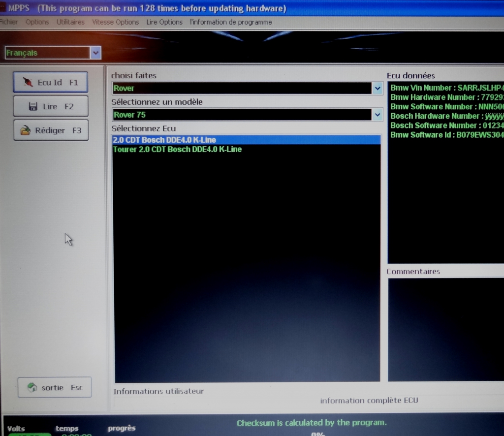Image resolution: width=504 pixels, height=436 pixels.
Task: Click the Lire floppy disk icon
Action: pos(33,106)
